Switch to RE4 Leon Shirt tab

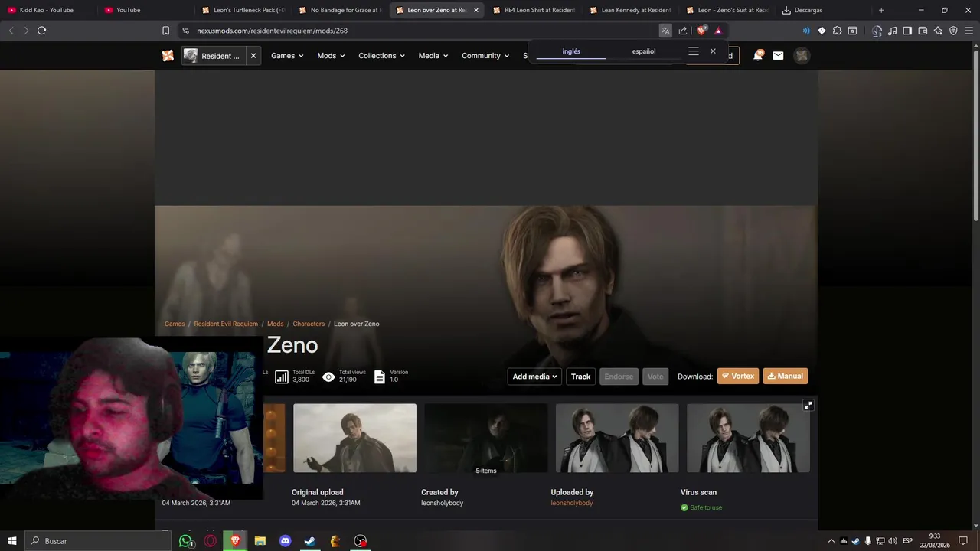point(534,10)
